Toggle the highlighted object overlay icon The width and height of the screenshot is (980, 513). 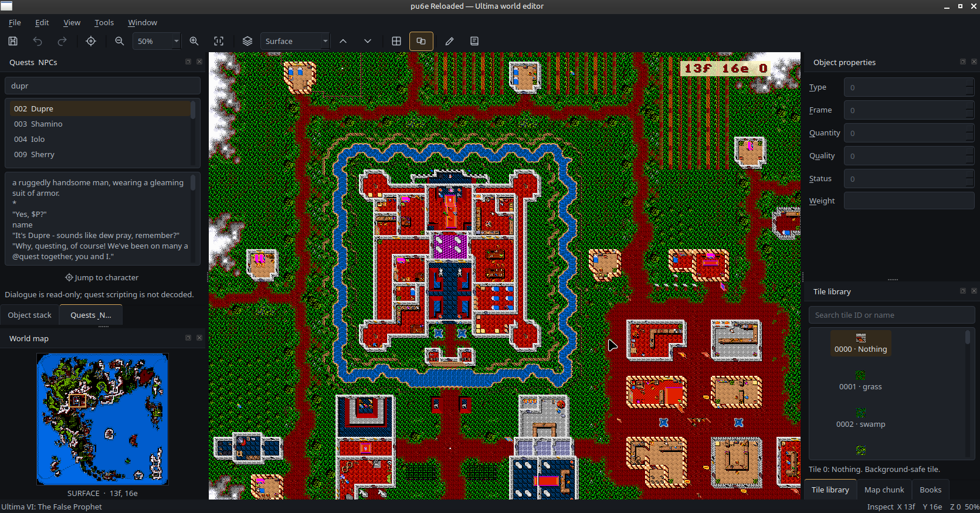click(x=421, y=41)
